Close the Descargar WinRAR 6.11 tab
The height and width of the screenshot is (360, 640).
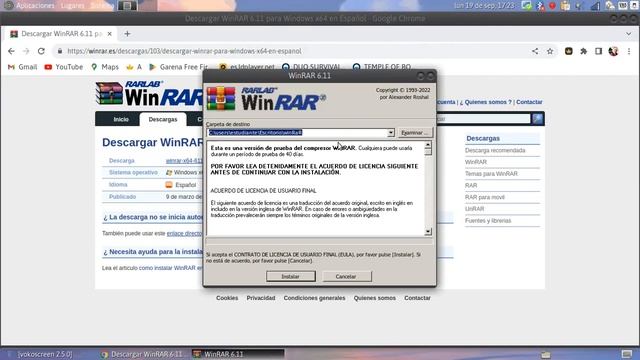[x=109, y=34]
